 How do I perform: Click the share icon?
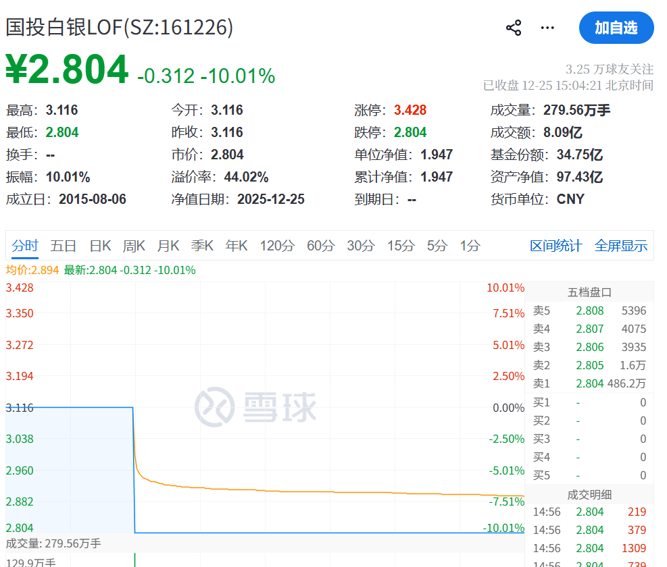[514, 28]
